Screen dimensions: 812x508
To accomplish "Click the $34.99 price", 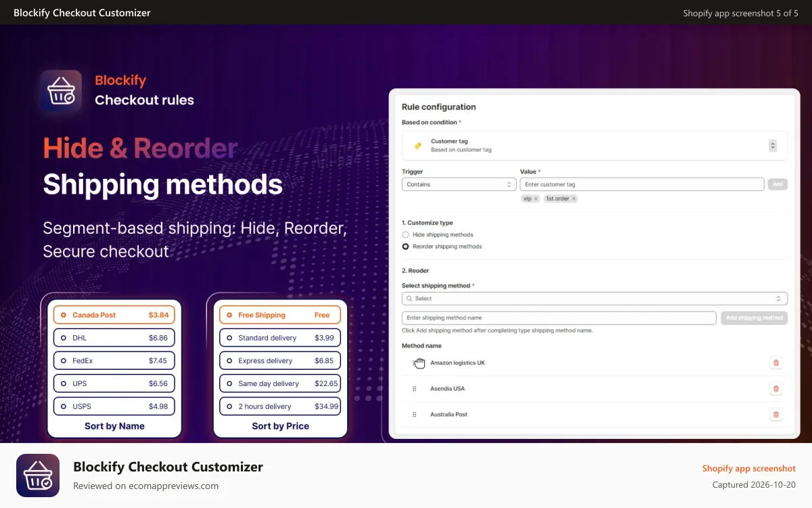I will point(326,406).
